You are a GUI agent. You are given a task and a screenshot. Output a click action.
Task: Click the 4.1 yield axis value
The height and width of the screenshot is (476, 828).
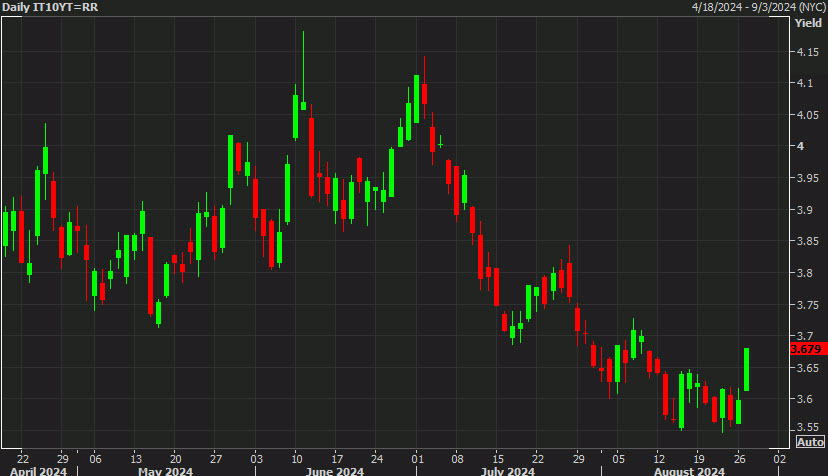[804, 84]
